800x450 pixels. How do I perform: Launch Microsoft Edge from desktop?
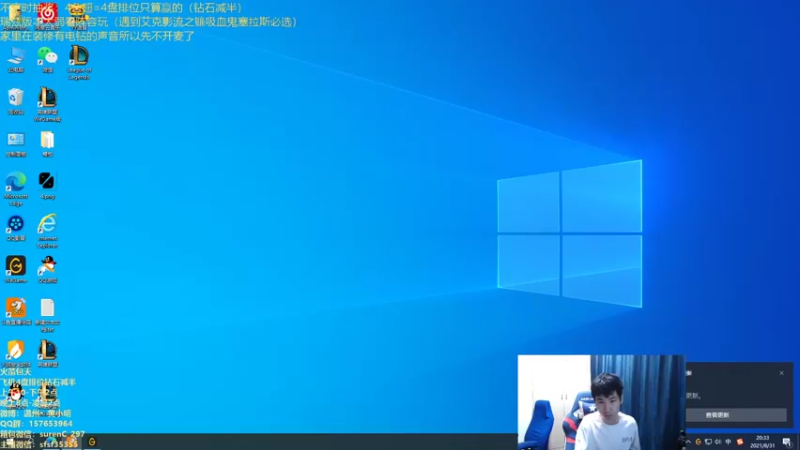16,188
